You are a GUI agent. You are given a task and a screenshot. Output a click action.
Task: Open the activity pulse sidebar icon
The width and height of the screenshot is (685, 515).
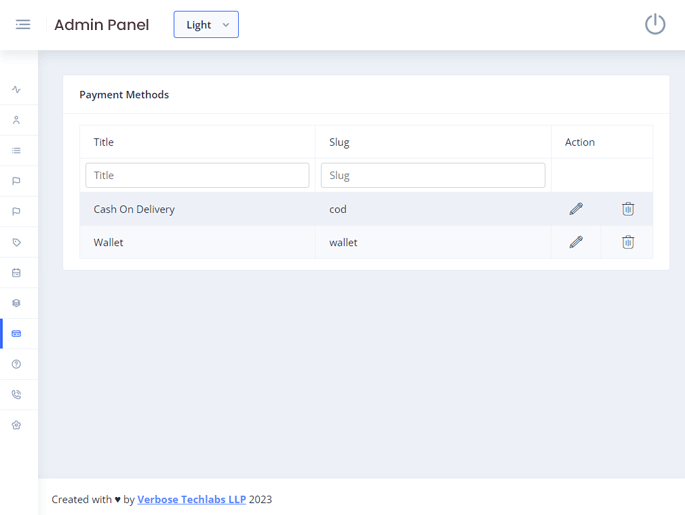click(16, 90)
